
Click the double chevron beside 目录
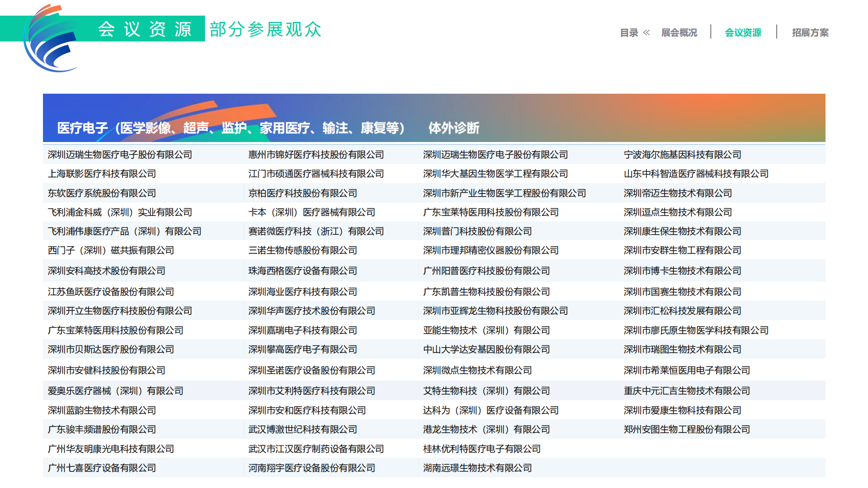click(x=646, y=33)
